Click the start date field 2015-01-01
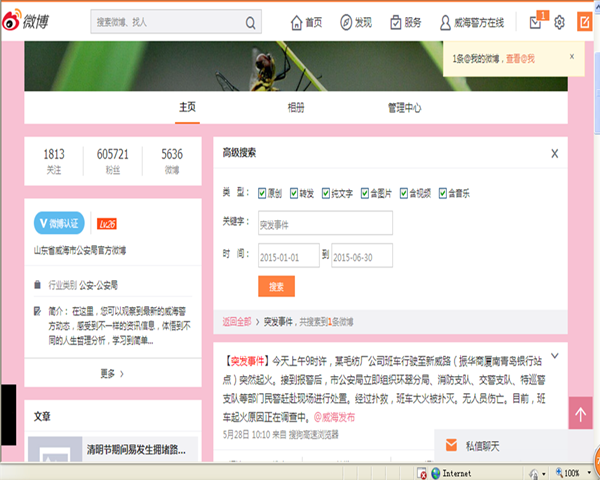Image resolution: width=600 pixels, height=480 pixels. pos(288,255)
